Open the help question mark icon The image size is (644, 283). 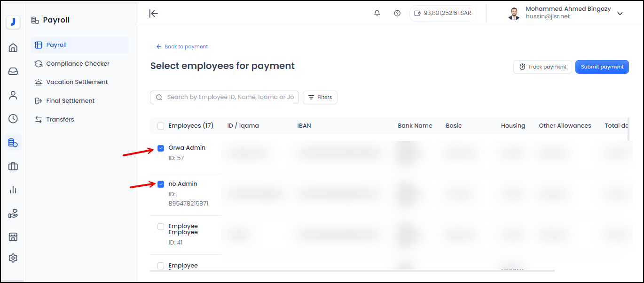(397, 13)
